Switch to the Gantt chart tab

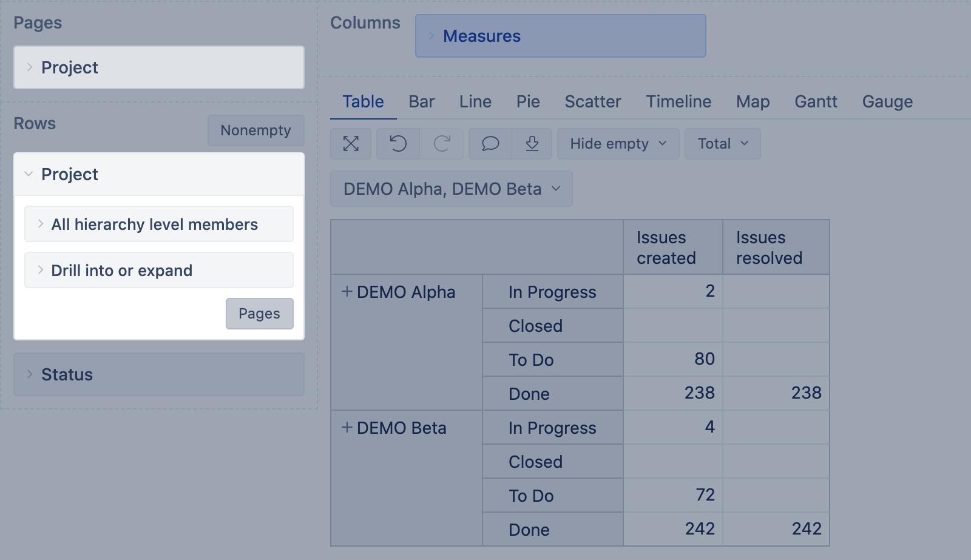click(816, 101)
